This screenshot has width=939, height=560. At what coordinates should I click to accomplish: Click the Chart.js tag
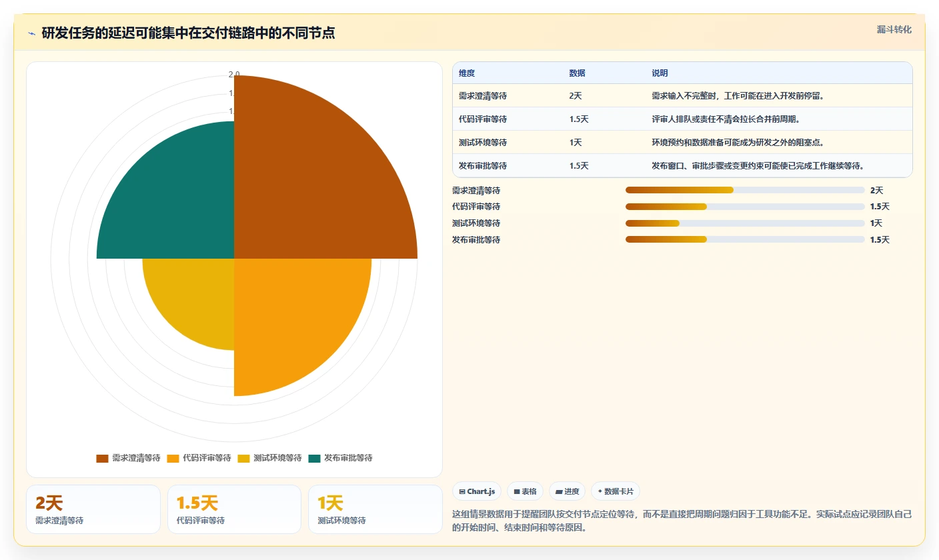pyautogui.click(x=477, y=491)
